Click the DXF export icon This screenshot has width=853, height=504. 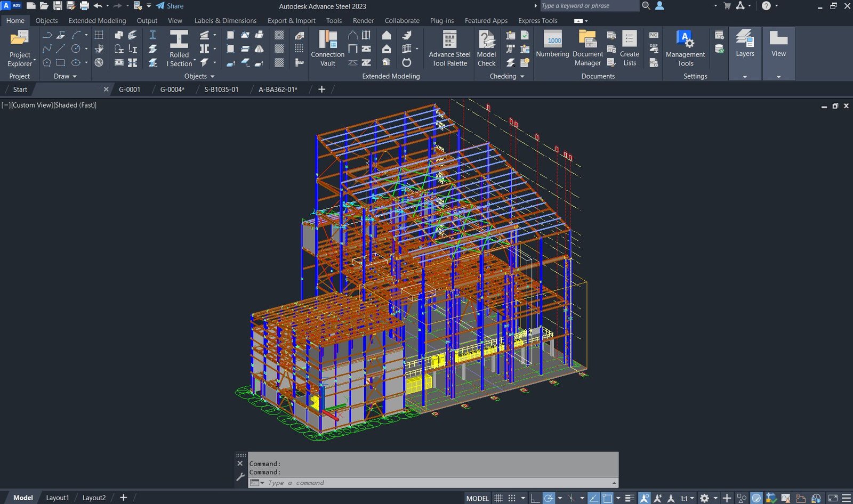[654, 49]
